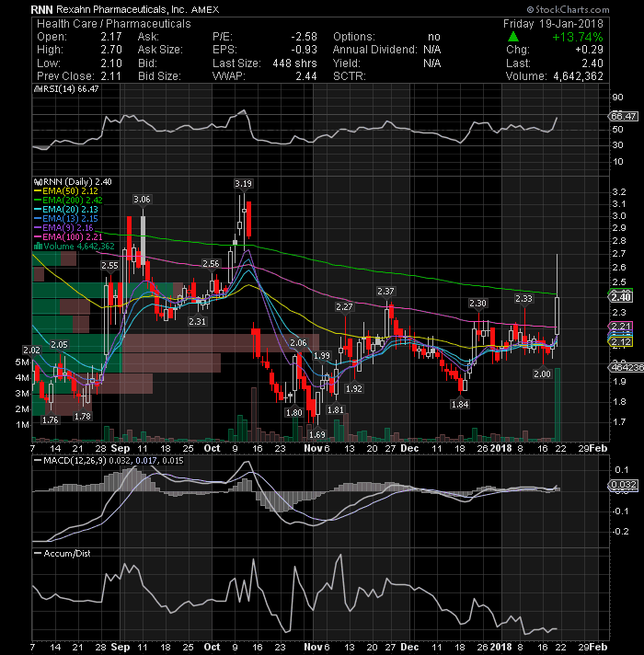Click the 2.37 price peak label
The width and height of the screenshot is (644, 655).
point(385,291)
